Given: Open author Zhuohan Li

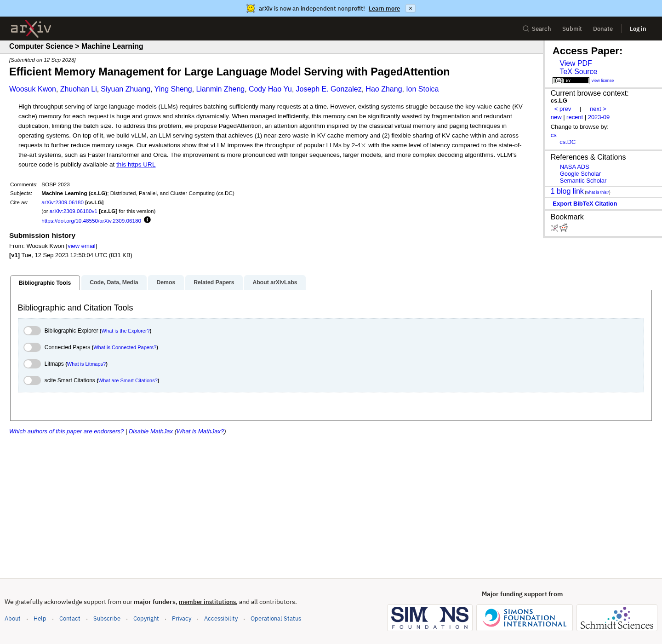Looking at the screenshot, I should pyautogui.click(x=79, y=89).
